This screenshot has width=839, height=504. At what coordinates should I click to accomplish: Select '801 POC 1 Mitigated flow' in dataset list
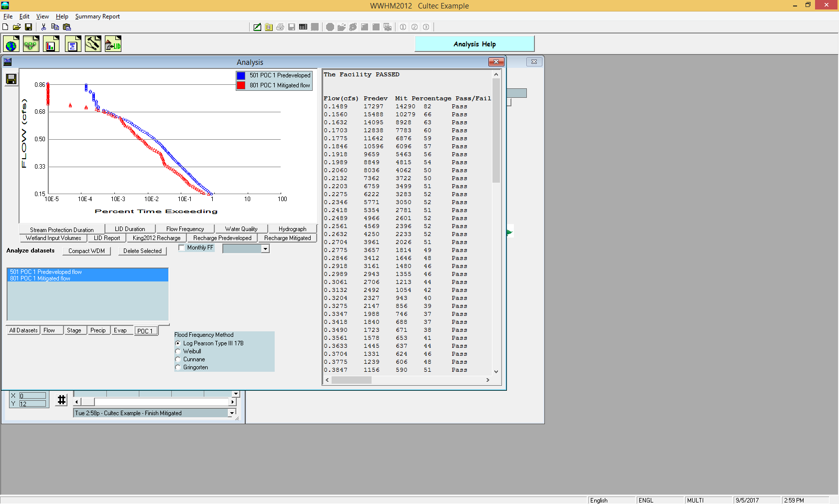tap(40, 279)
